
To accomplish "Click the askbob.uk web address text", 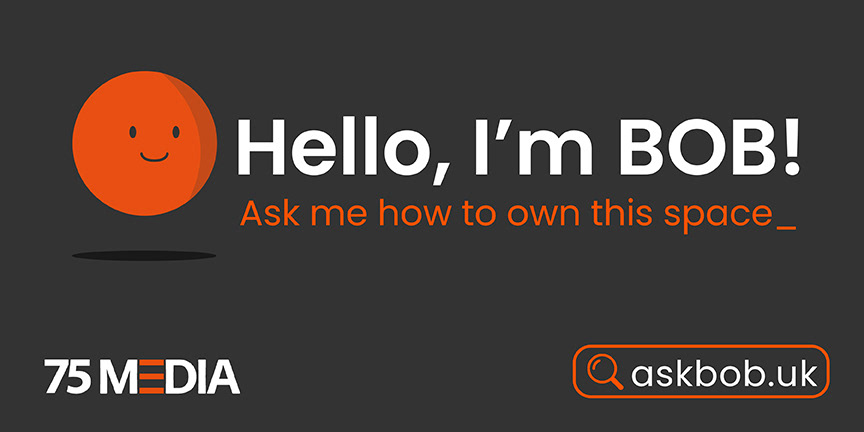I will click(724, 374).
